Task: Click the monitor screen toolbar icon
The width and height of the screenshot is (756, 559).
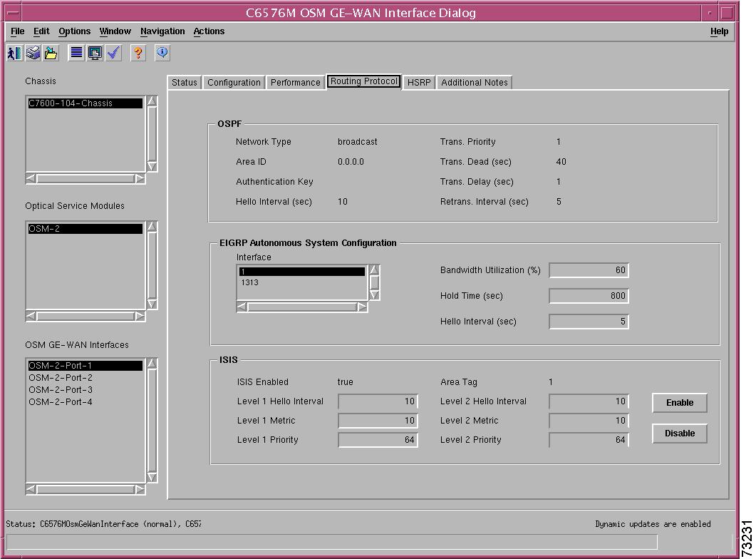Action: pos(95,53)
